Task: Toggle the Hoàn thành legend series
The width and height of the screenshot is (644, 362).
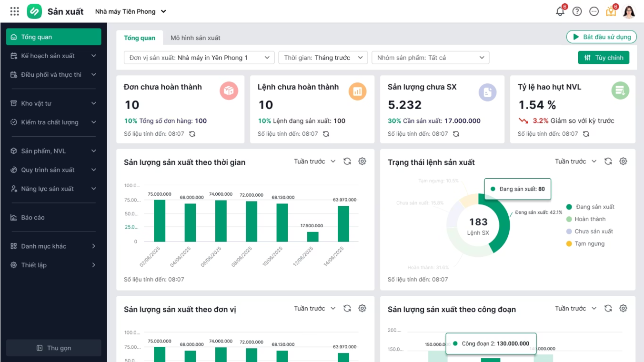Action: tap(590, 219)
